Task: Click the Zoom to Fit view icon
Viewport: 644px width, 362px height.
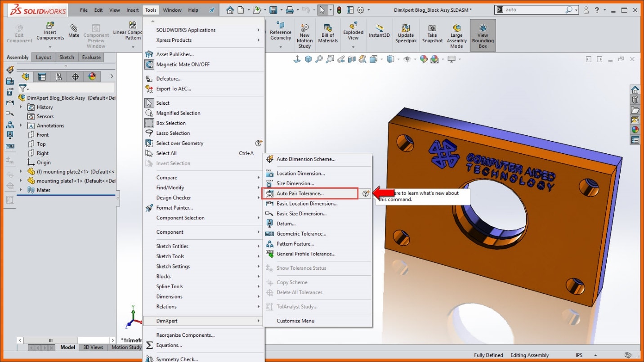Action: (319, 59)
